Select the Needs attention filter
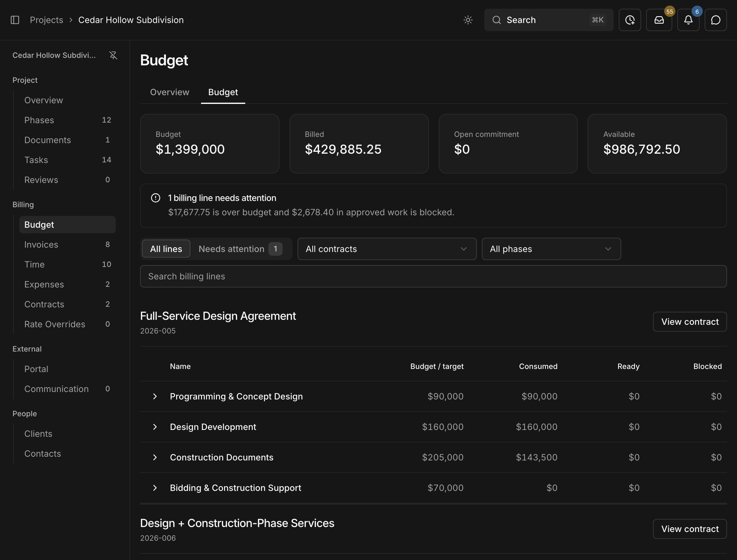Viewport: 737px width, 560px height. tap(240, 249)
